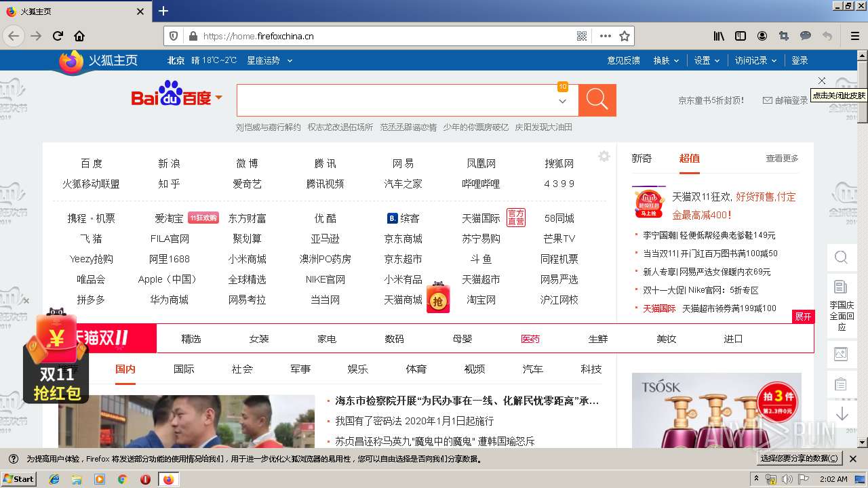This screenshot has width=868, height=488.
Task: Open the 军事 news tab
Action: [x=300, y=369]
